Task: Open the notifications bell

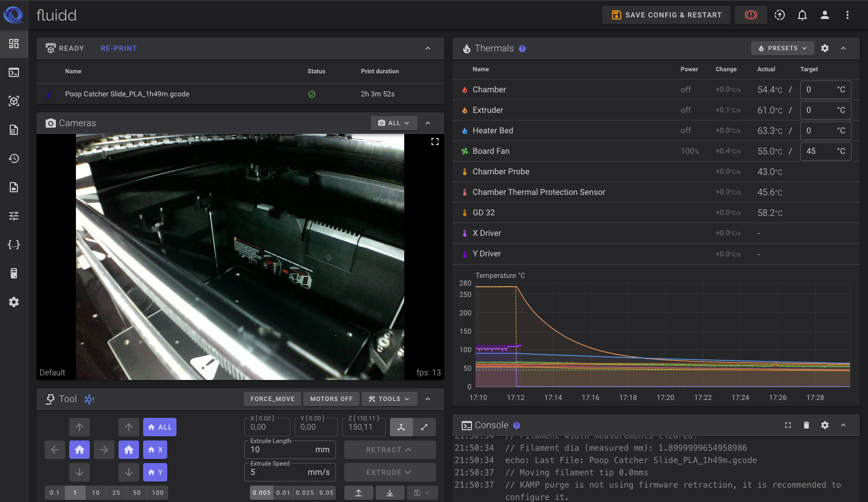Action: (802, 15)
